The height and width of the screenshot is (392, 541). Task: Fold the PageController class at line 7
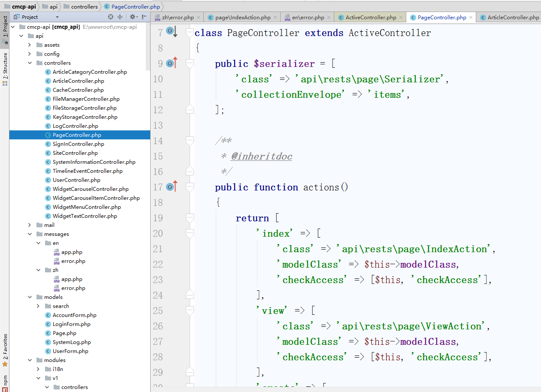pos(190,33)
